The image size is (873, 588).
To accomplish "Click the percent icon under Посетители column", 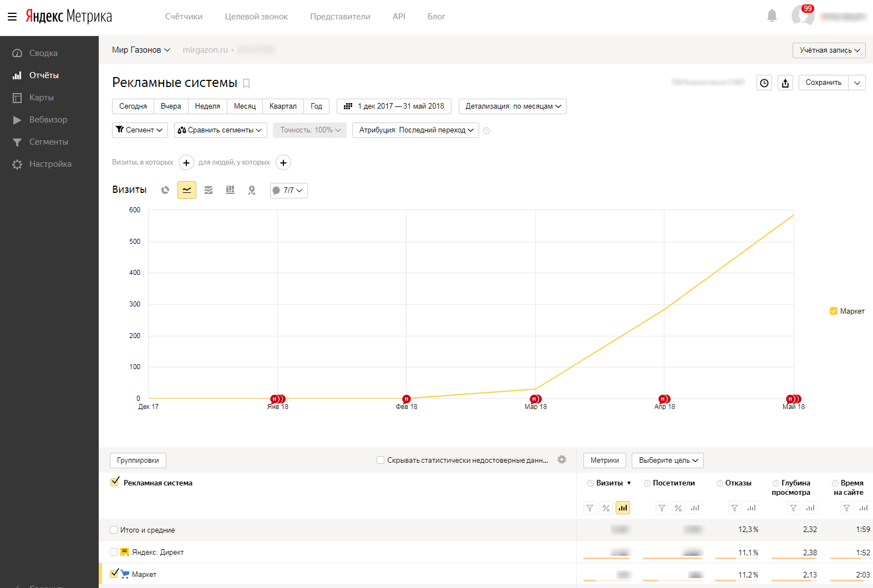I will tap(678, 508).
